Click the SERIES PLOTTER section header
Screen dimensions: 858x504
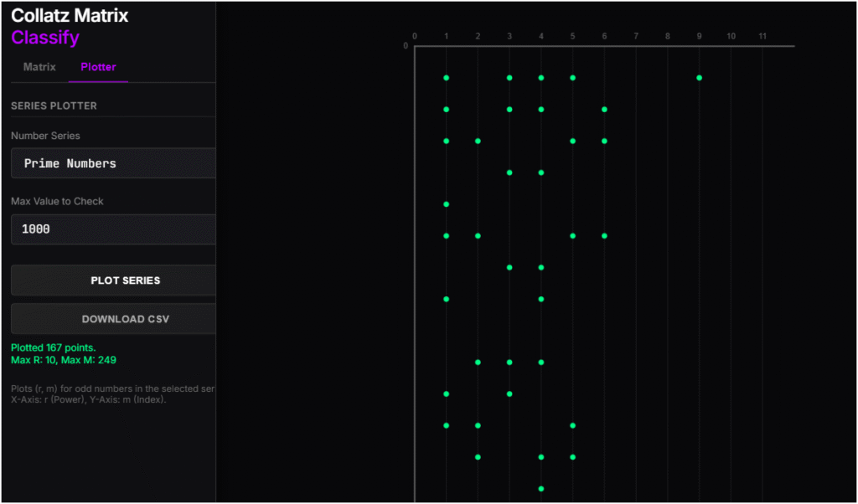coord(54,106)
